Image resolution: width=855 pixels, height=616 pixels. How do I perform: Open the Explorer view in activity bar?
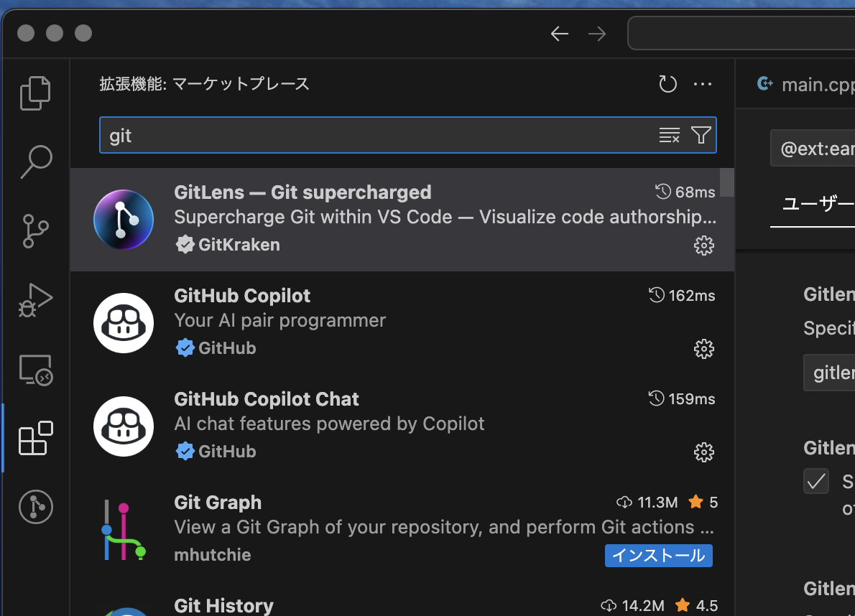pos(35,93)
